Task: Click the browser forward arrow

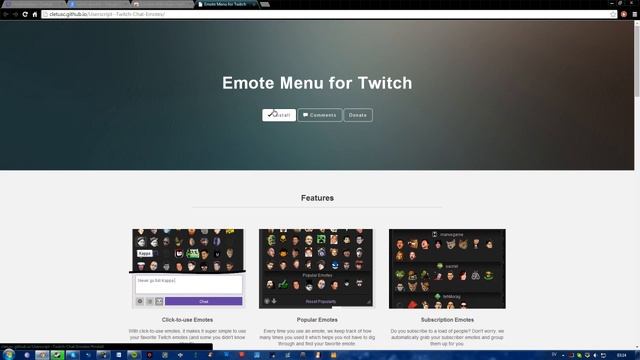Action: (15, 14)
